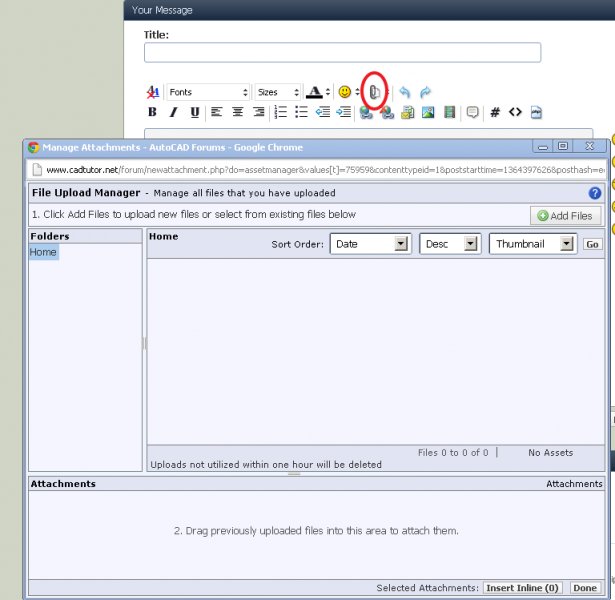
Task: Click the quote speech bubble icon
Action: click(472, 113)
